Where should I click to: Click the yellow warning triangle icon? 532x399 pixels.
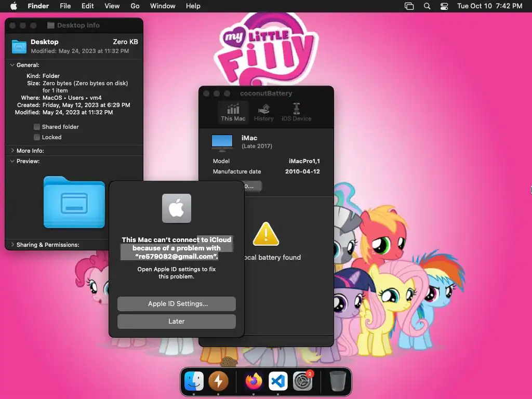click(x=266, y=234)
